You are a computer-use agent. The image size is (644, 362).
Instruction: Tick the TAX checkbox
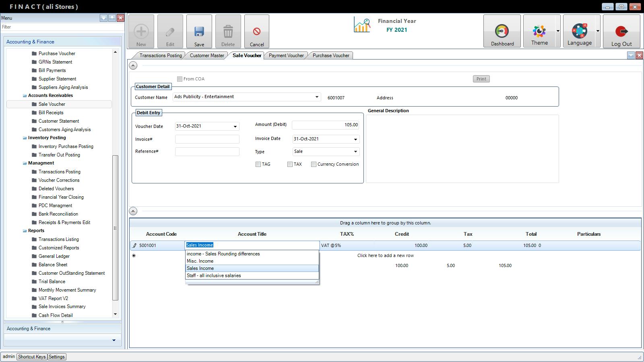click(x=290, y=164)
